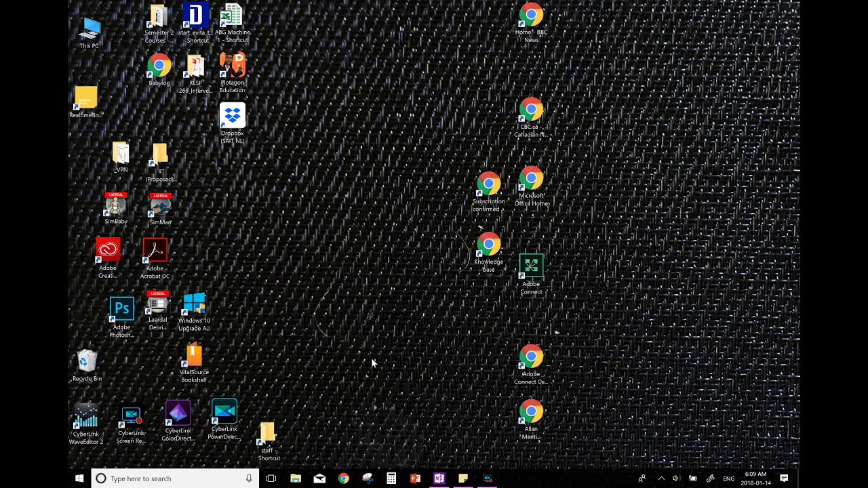Open Home - BBC News shortcut
Image resolution: width=868 pixels, height=488 pixels.
tap(531, 24)
